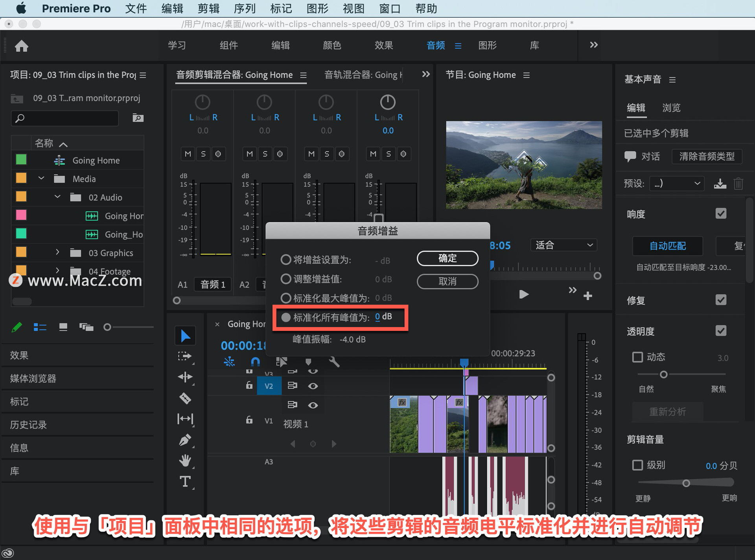Uncheck the 响度 checkbox
Screen dimensions: 755x560
pos(720,214)
